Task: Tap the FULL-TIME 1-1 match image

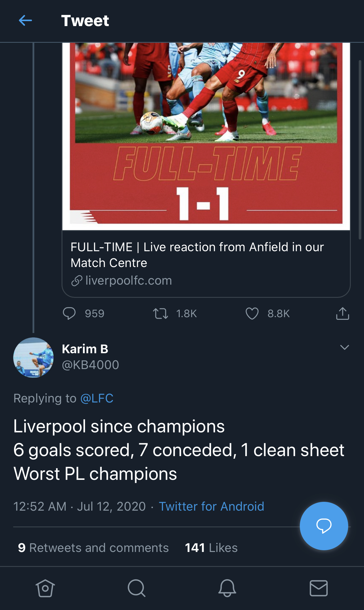Action: click(206, 135)
